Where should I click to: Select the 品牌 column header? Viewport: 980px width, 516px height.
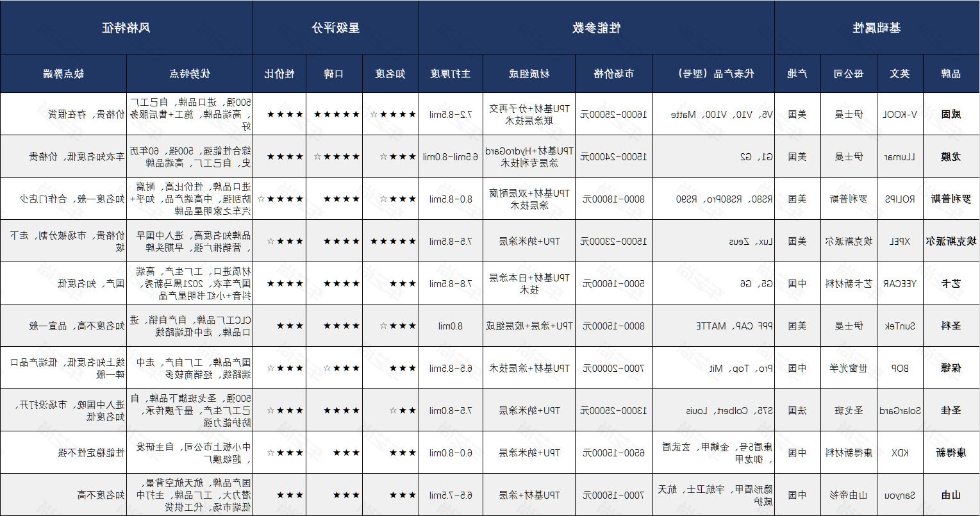coord(951,74)
